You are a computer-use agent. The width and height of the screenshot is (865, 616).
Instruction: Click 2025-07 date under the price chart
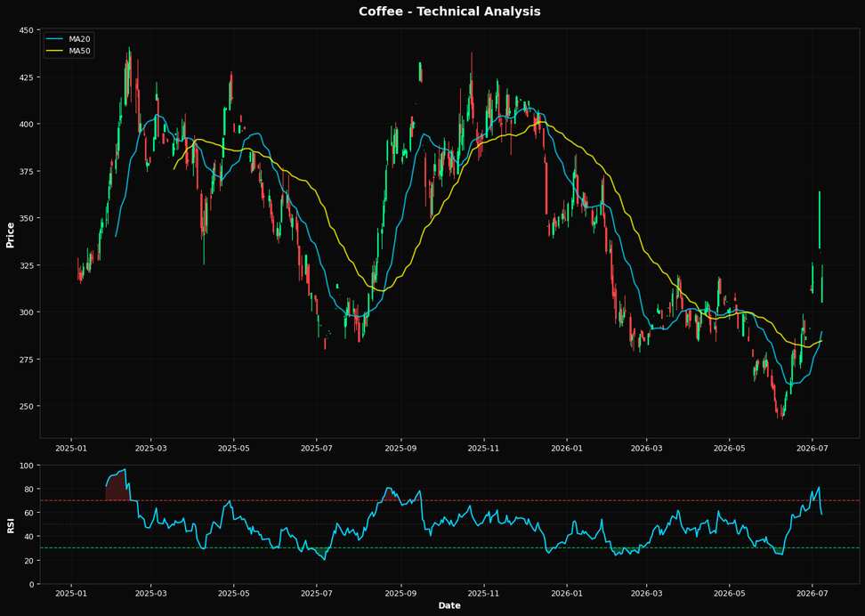tap(317, 448)
